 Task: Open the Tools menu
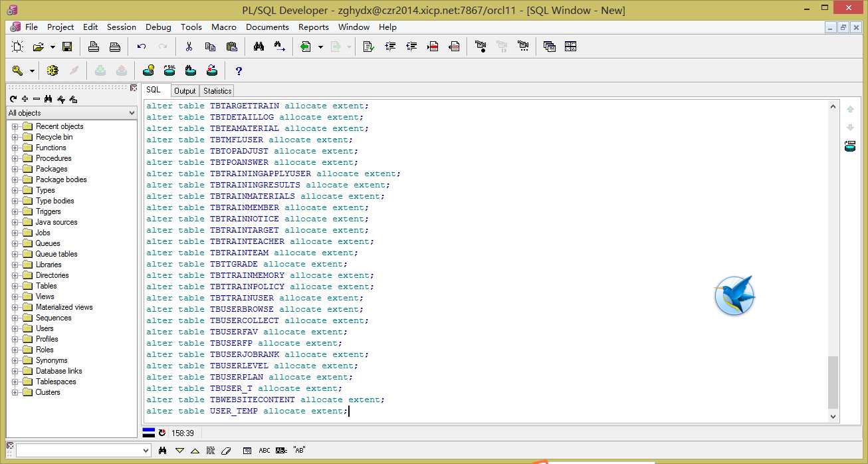point(191,27)
